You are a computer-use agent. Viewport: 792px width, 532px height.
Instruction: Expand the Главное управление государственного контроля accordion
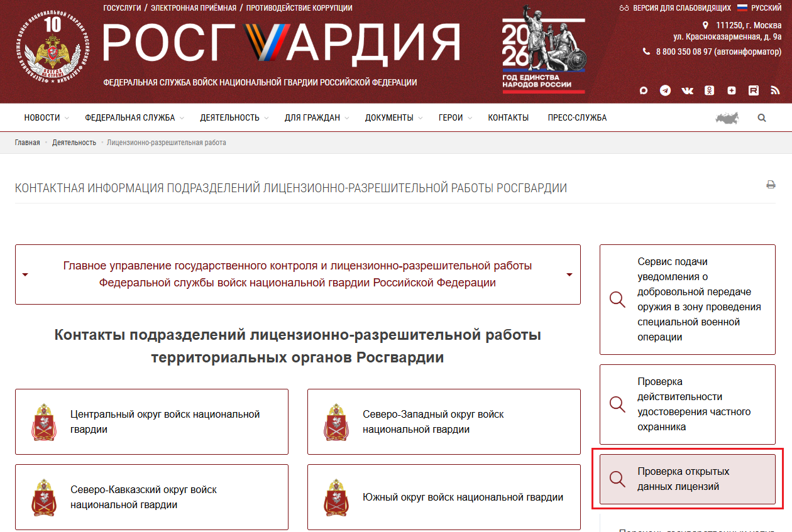(x=298, y=274)
